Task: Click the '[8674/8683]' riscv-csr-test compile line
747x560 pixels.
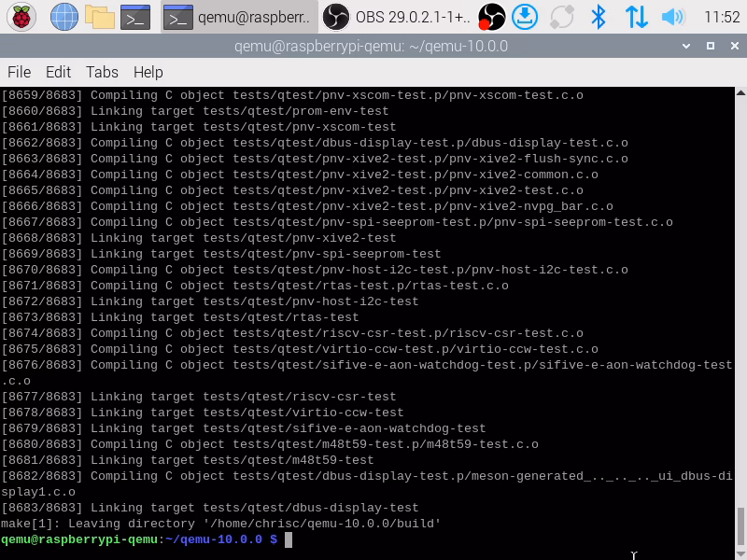Action: (292, 333)
